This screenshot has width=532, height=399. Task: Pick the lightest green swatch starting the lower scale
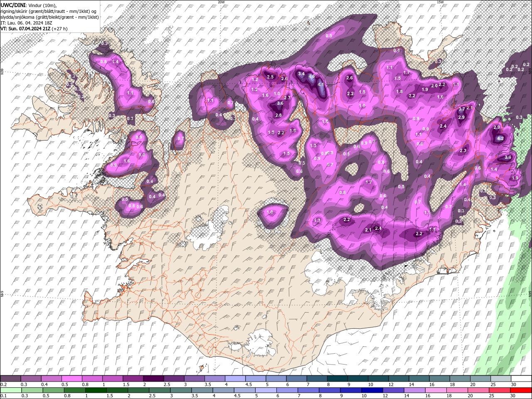[11, 390]
